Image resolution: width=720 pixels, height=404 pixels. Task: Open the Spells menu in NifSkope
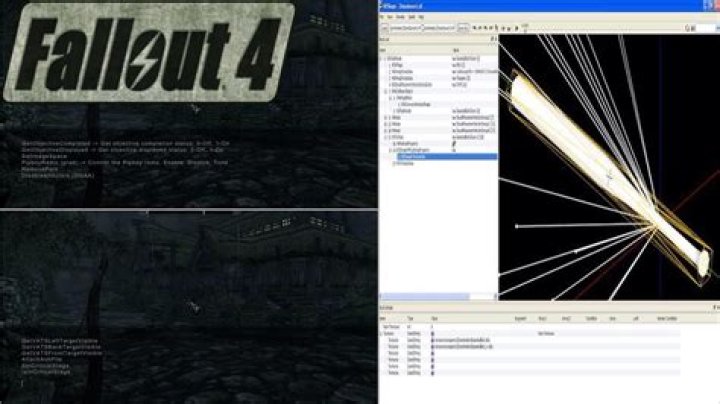(x=411, y=17)
